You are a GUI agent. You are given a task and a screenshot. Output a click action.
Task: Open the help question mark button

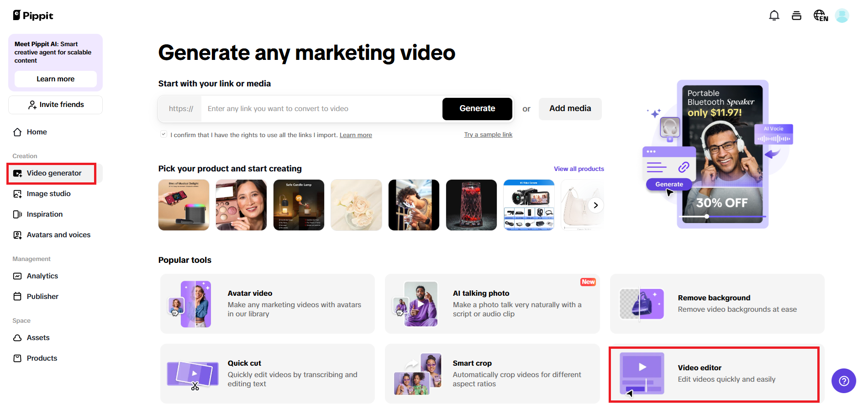coord(843,381)
